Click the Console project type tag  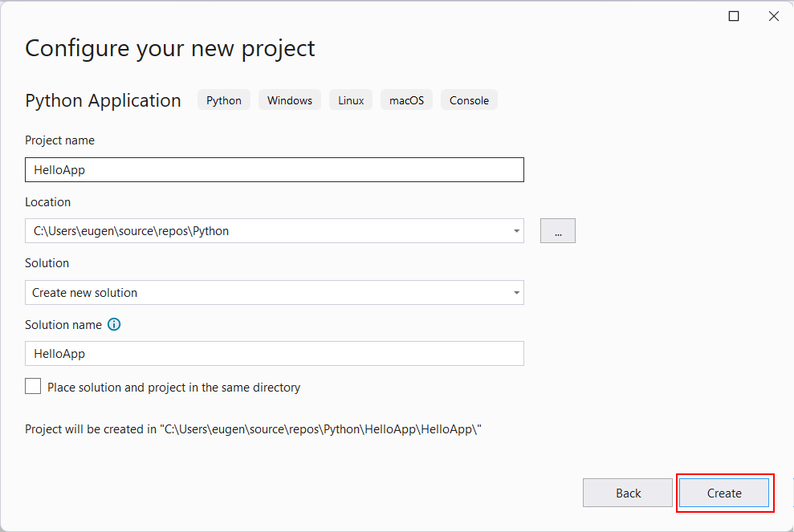tap(469, 100)
